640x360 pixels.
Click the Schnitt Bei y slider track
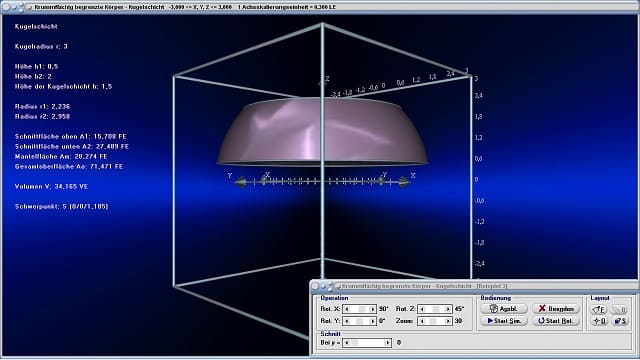(x=367, y=342)
